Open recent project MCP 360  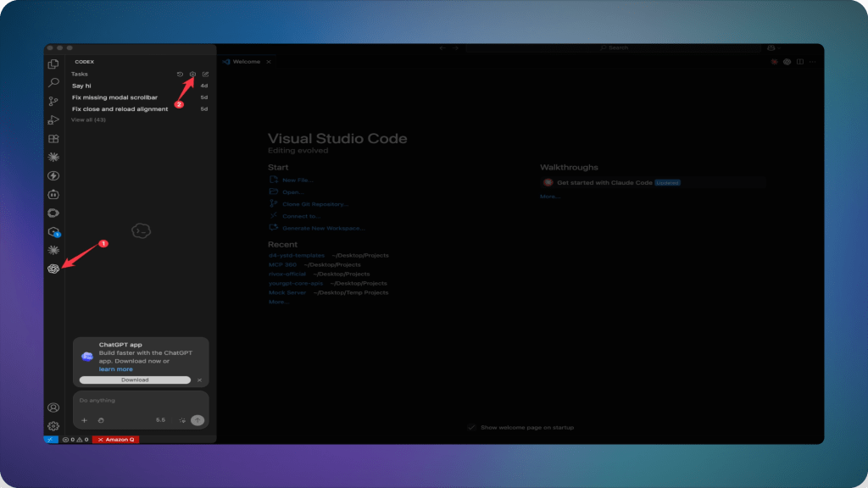tap(282, 265)
